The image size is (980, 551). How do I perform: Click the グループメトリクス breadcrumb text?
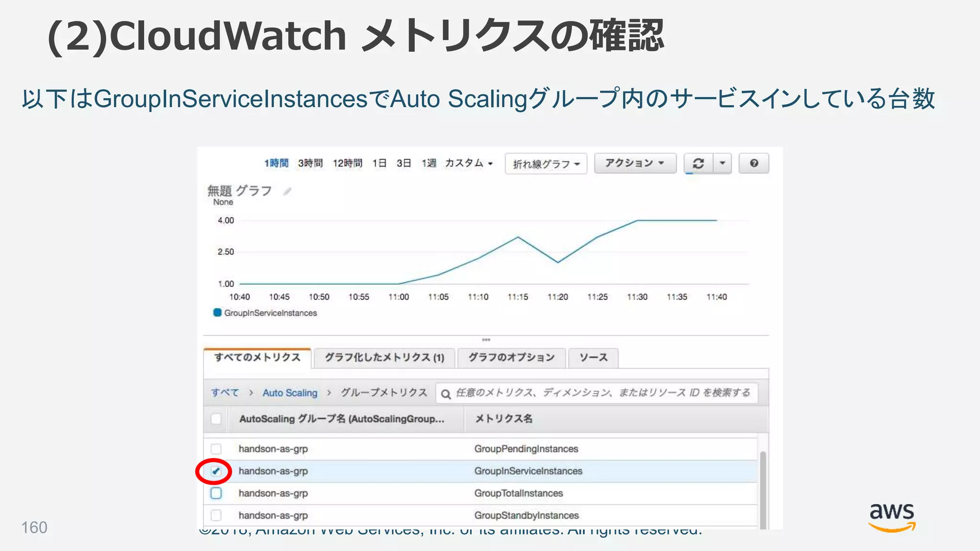[384, 393]
